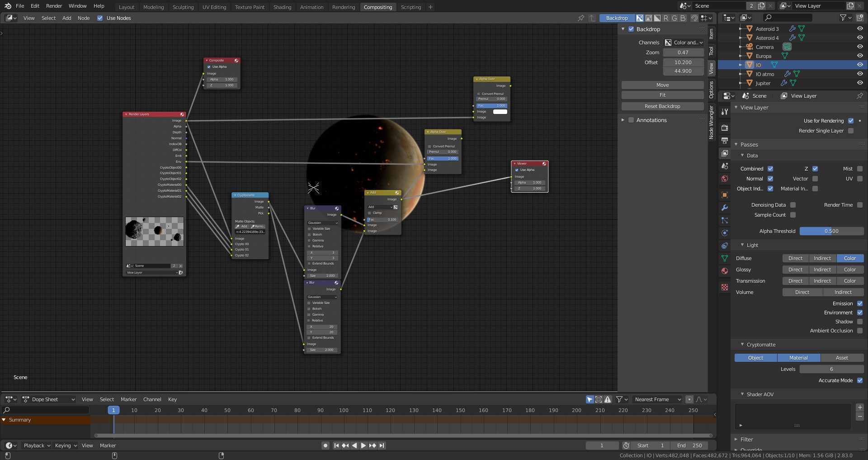Open the Tool properties tab icon
The height and width of the screenshot is (460, 868).
[725, 111]
